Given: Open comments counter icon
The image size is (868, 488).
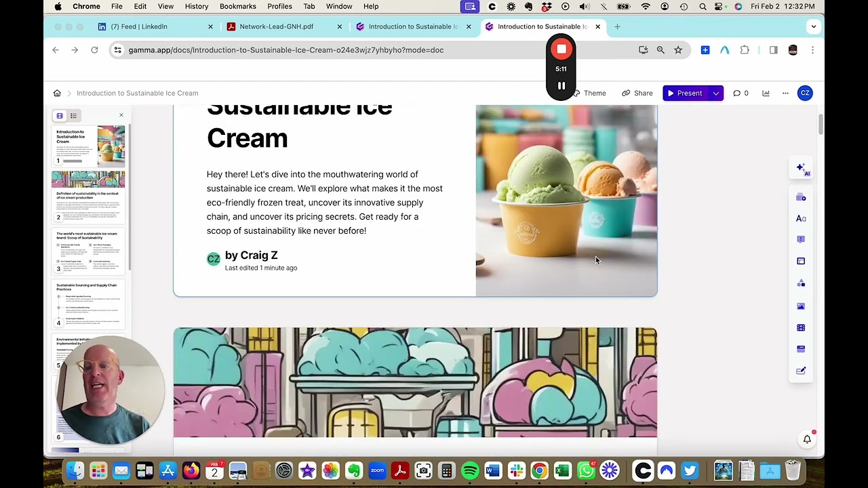Looking at the screenshot, I should (x=741, y=93).
